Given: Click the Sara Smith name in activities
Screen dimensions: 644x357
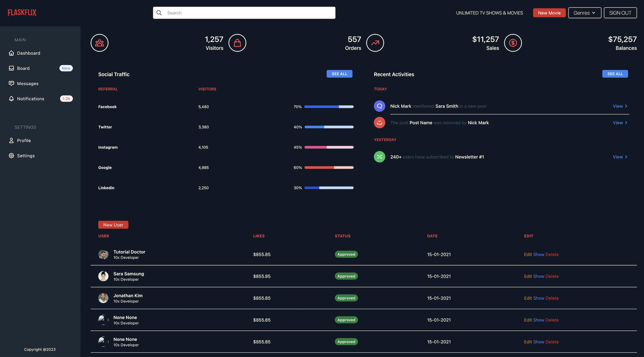Looking at the screenshot, I should tap(447, 106).
